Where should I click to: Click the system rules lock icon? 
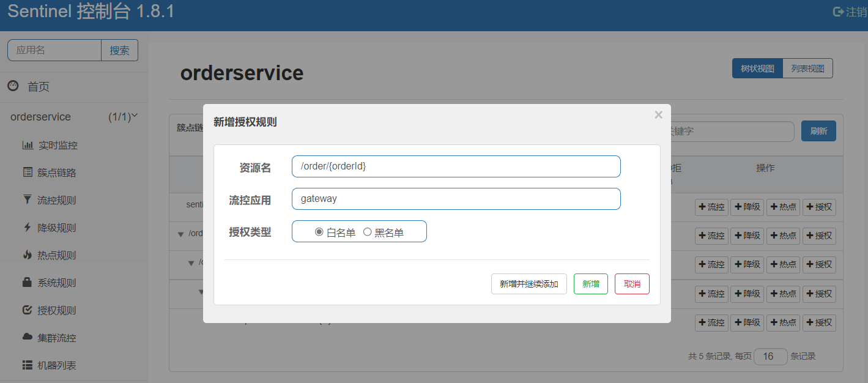point(28,283)
